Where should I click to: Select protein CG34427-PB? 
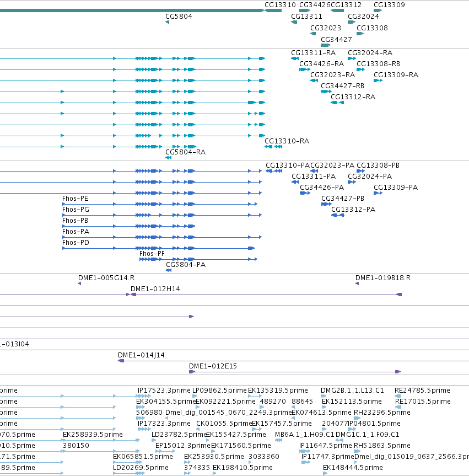342,199
